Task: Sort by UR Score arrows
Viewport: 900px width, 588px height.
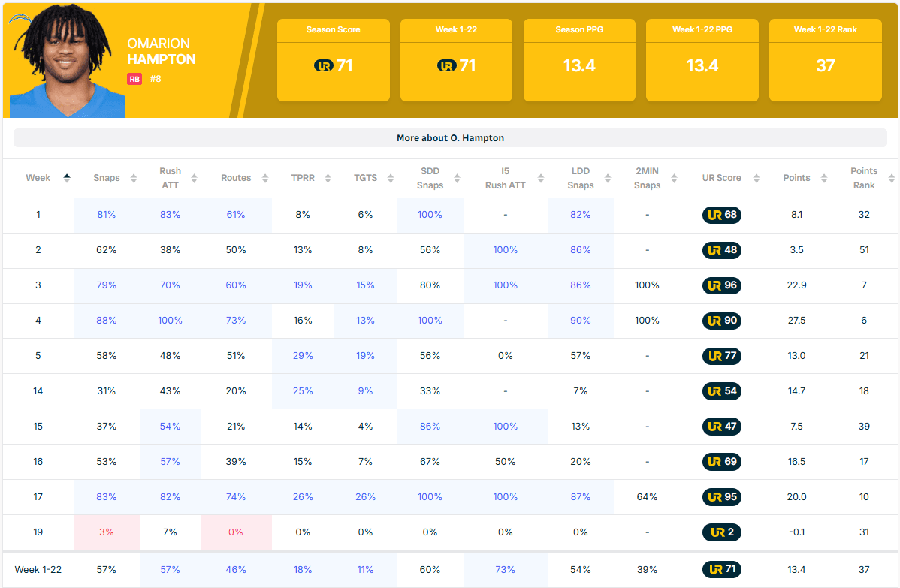Action: pyautogui.click(x=757, y=179)
